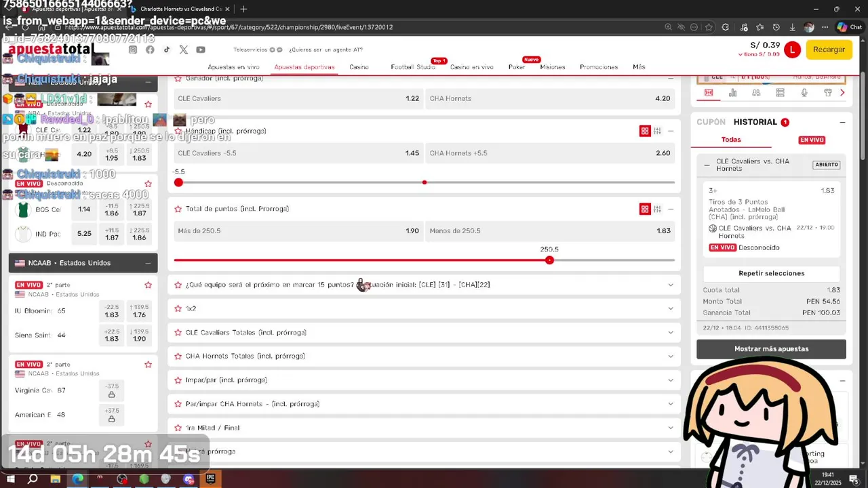Screen dimensions: 868x488
Task: Switch Total de puntos to grid view
Action: [x=645, y=209]
